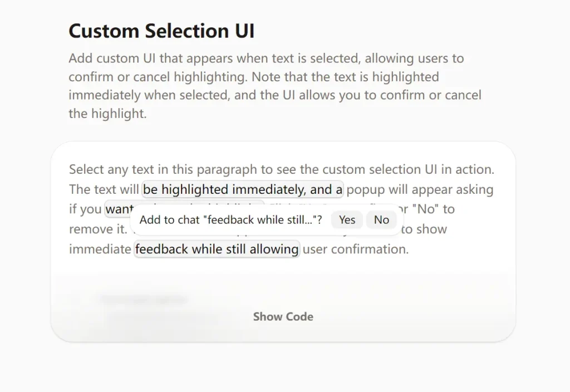Click the "feedback while still allowing" highlight
Image resolution: width=570 pixels, height=392 pixels.
coord(217,249)
